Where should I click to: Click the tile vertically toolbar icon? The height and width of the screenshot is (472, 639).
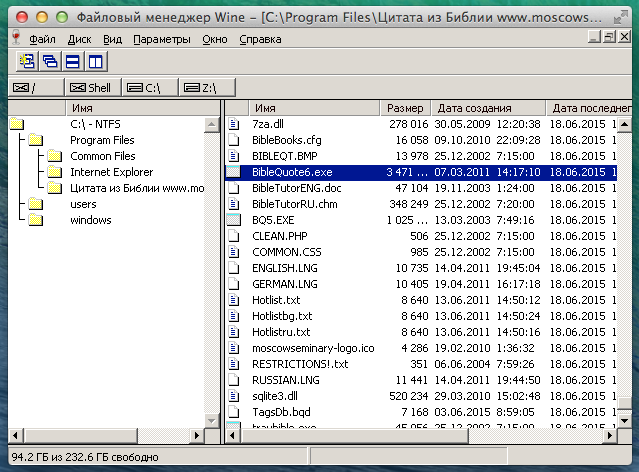pos(95,62)
